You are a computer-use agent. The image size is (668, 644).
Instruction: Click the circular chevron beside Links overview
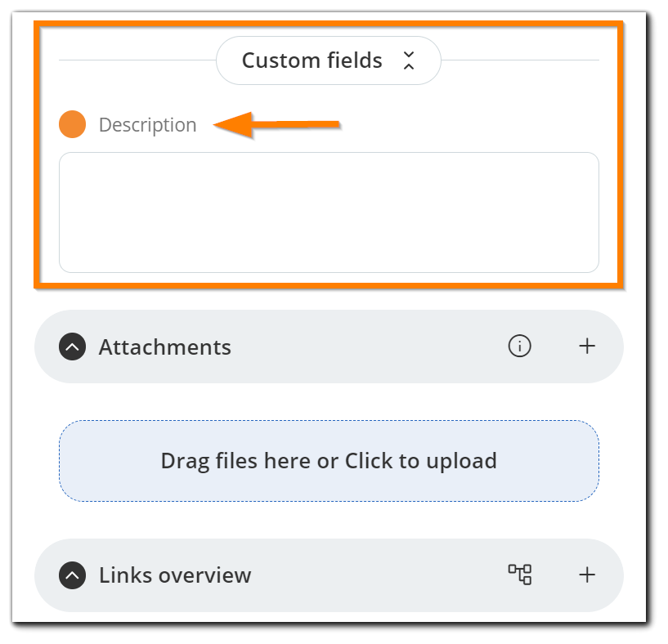click(72, 575)
